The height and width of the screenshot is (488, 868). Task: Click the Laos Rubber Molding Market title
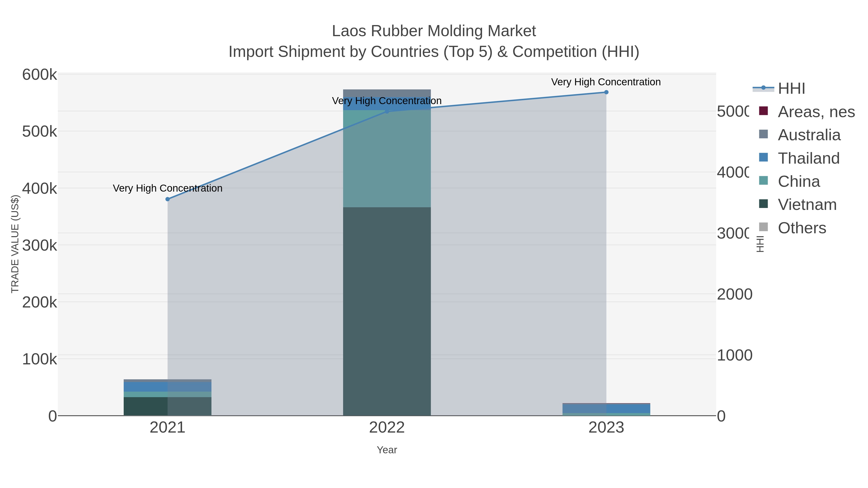pos(434,31)
